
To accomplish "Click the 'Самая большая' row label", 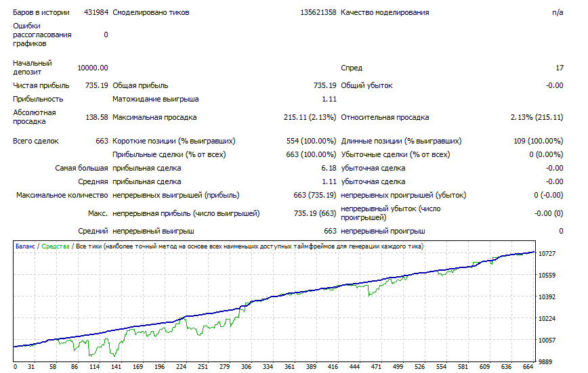I will click(x=81, y=168).
